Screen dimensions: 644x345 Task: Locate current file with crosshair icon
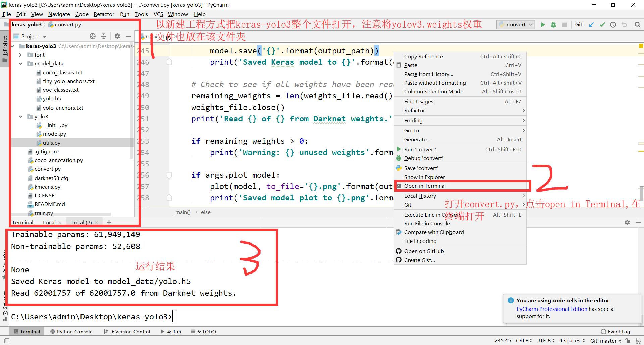pos(93,36)
